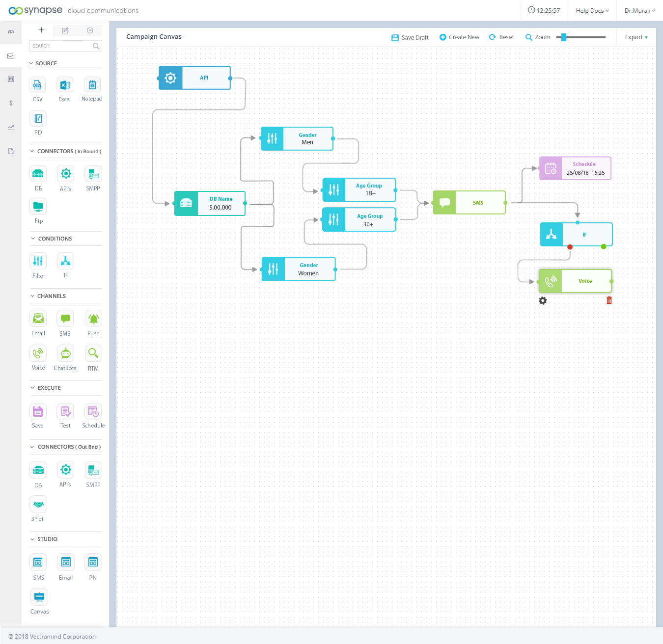Screen dimensions: 663x644
Task: Click the Excel source icon
Action: (x=65, y=85)
